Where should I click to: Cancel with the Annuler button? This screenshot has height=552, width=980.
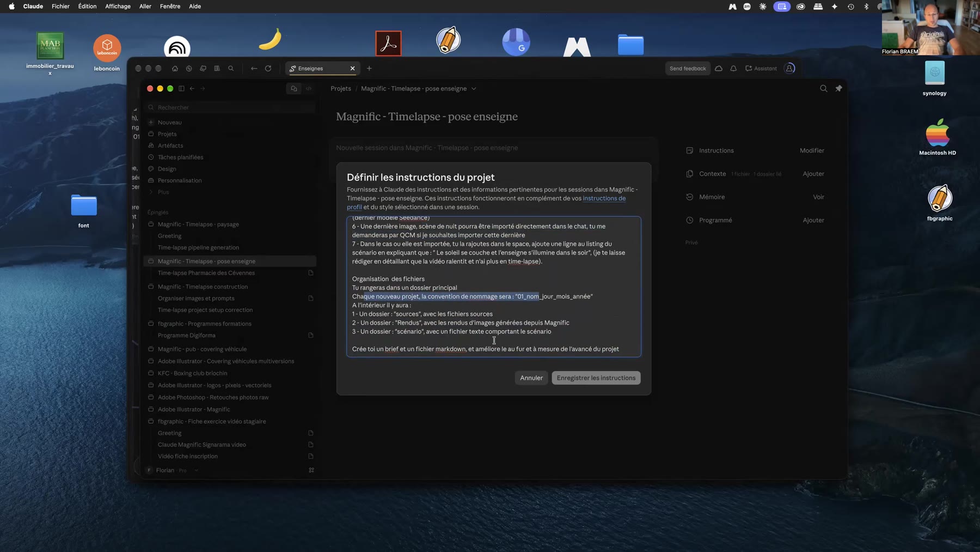pyautogui.click(x=531, y=378)
